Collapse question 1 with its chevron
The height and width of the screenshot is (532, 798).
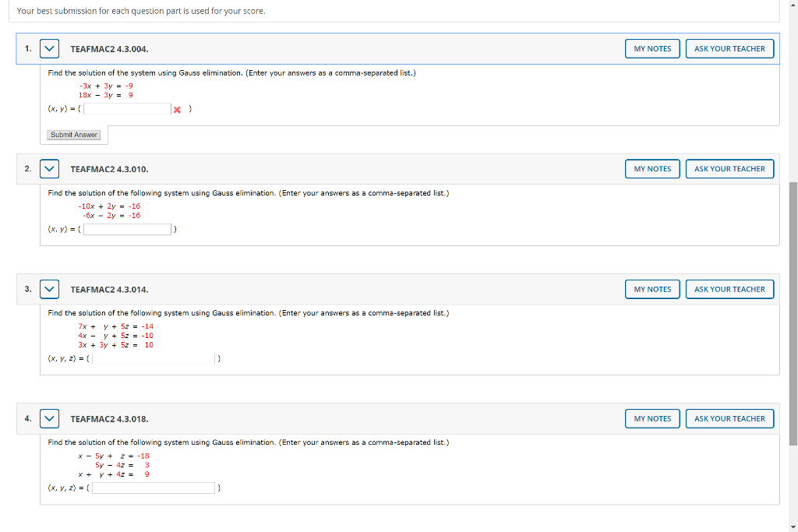tap(49, 48)
